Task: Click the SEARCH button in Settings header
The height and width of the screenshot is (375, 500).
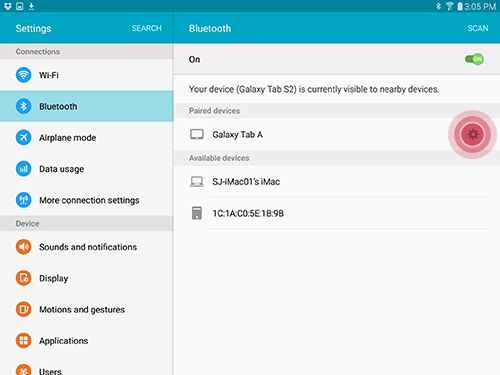Action: (147, 28)
